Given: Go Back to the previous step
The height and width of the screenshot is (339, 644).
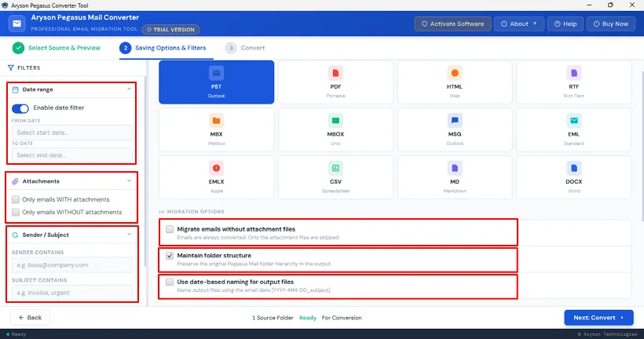Looking at the screenshot, I should point(30,318).
